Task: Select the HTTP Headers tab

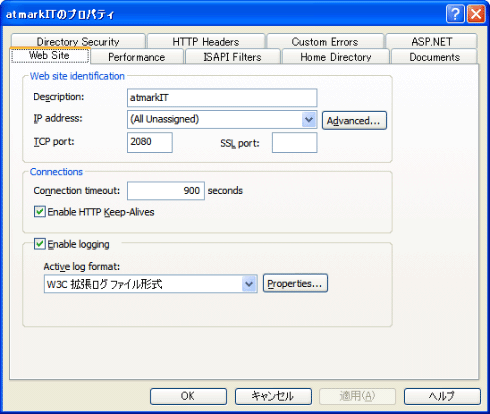Action: (x=206, y=41)
